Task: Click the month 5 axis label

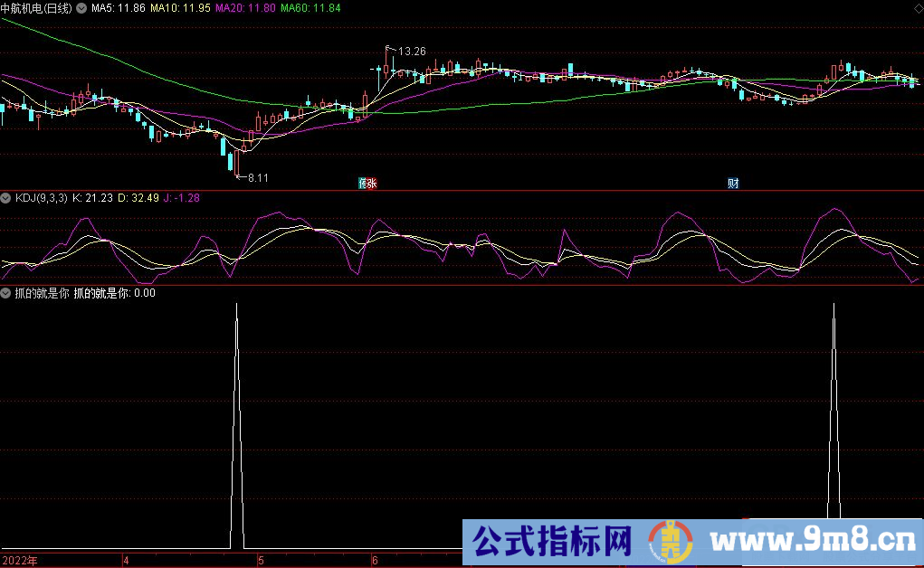Action: pos(261,561)
